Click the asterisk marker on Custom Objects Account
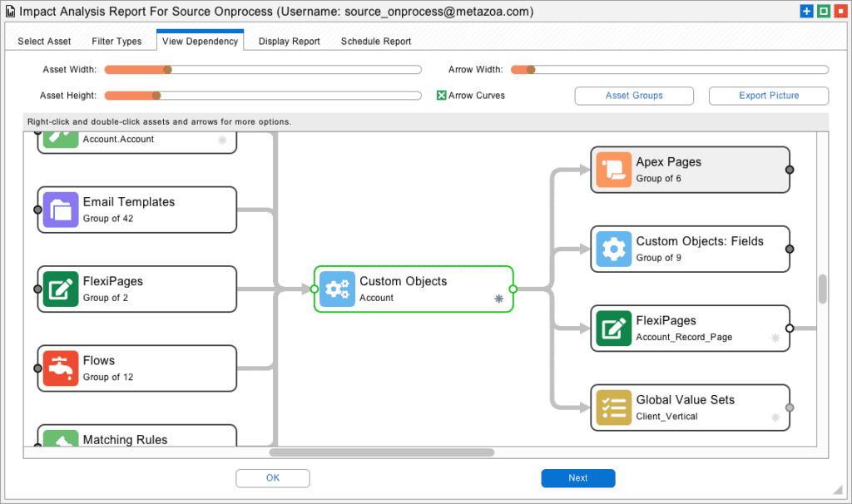This screenshot has height=504, width=852. (499, 299)
